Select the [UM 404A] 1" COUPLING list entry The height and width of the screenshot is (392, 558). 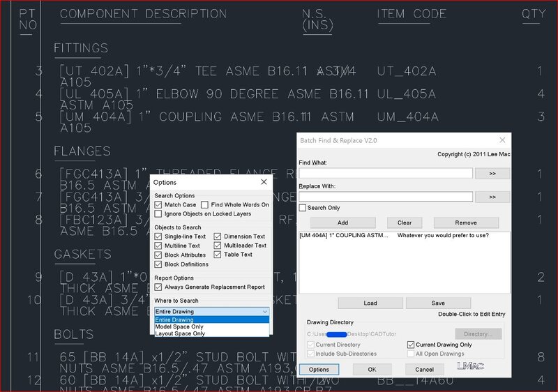click(344, 236)
